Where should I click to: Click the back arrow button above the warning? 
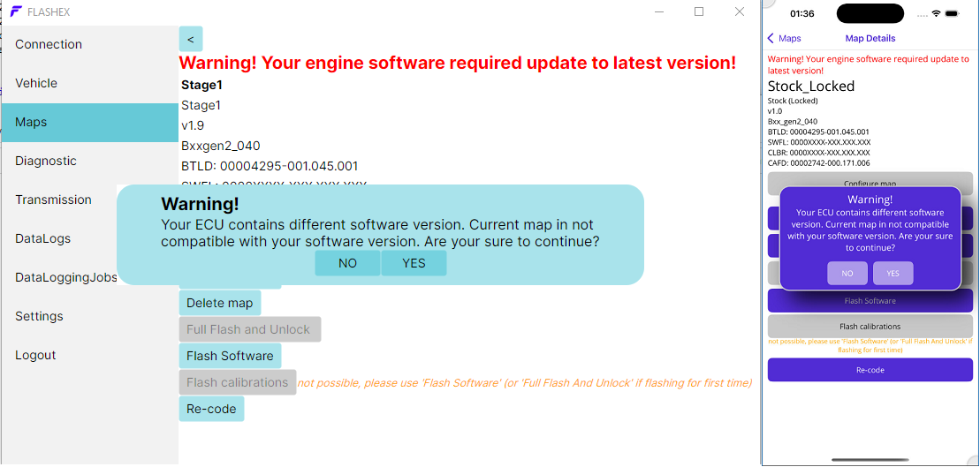(x=190, y=39)
